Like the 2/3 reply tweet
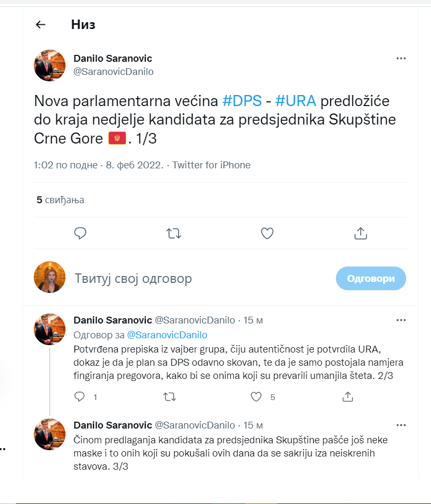 (256, 397)
